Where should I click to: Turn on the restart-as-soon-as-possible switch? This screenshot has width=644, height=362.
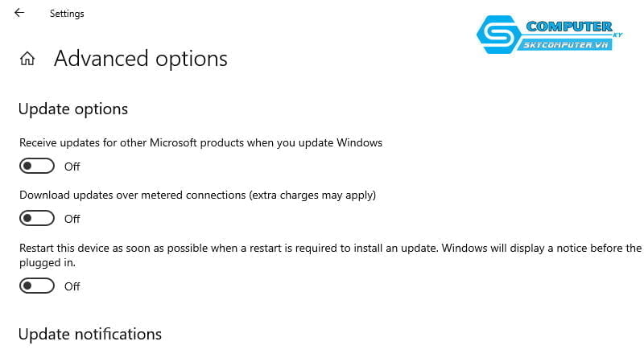pyautogui.click(x=37, y=286)
